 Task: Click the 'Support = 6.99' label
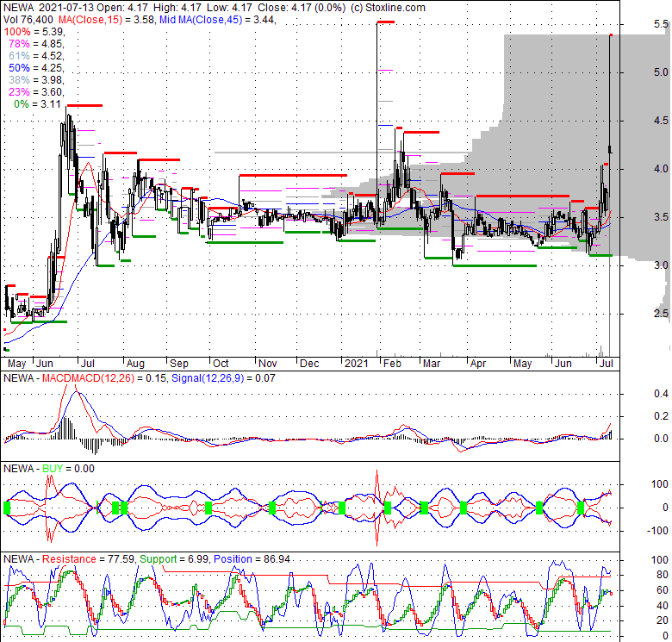click(174, 559)
